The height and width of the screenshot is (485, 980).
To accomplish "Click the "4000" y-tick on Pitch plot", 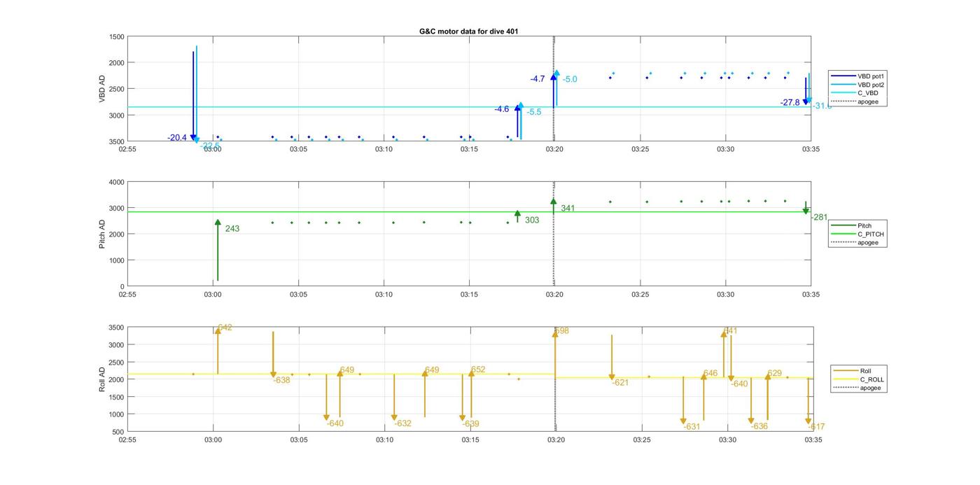I will [x=117, y=183].
